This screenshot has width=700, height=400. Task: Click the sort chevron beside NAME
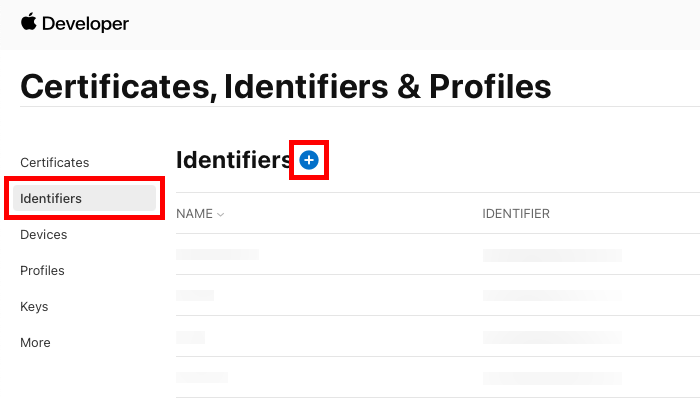(221, 214)
